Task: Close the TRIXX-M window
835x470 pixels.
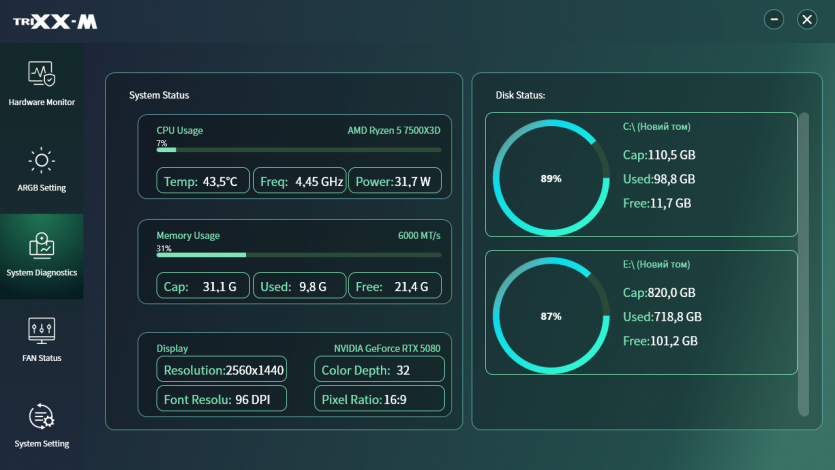Action: pos(807,19)
